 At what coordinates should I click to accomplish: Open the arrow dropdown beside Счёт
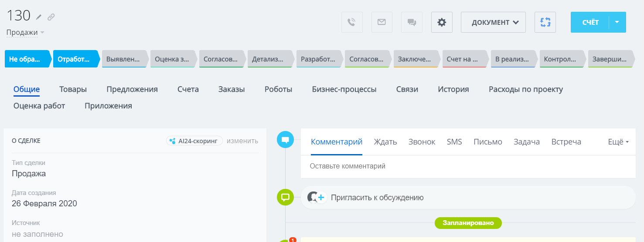(x=617, y=22)
